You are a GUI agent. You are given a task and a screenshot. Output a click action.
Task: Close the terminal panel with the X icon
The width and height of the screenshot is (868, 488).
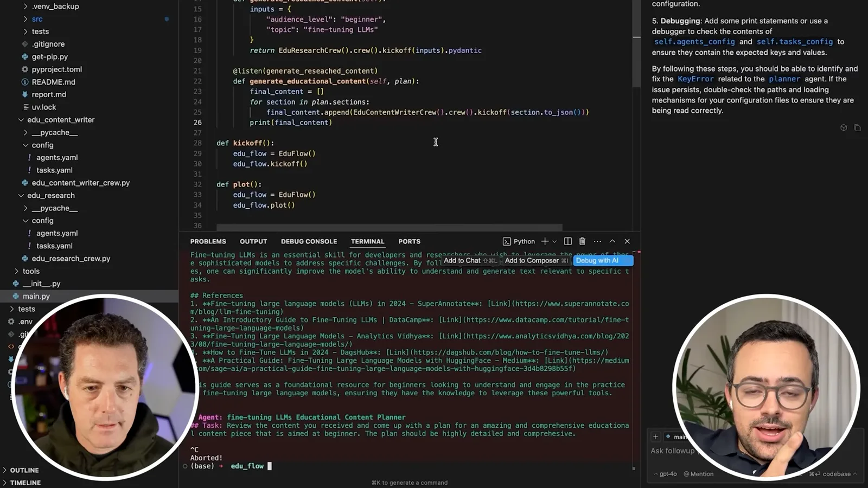(x=627, y=241)
